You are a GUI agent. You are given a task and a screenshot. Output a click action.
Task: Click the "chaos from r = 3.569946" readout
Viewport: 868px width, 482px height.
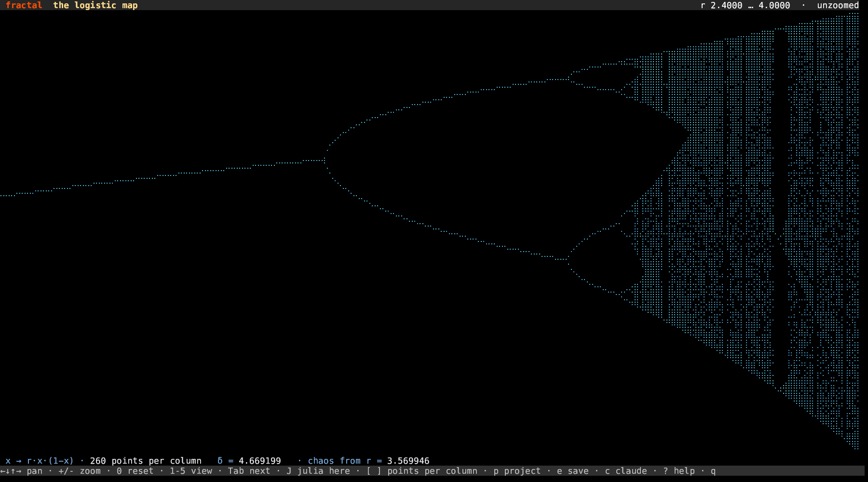tap(368, 461)
